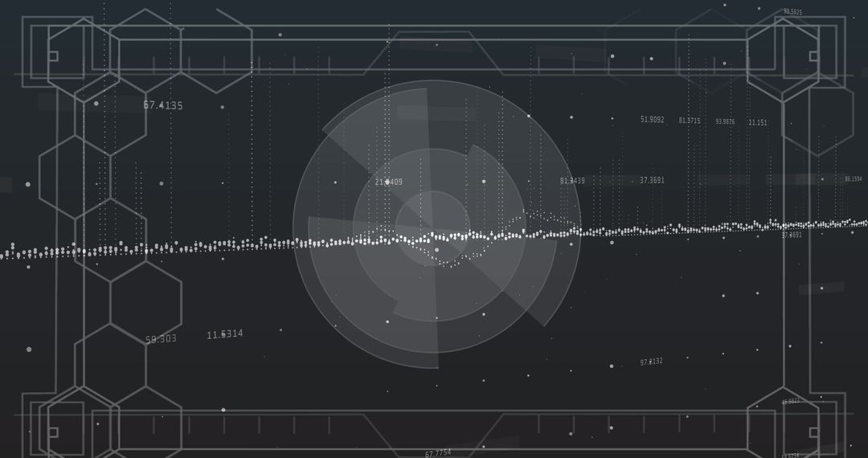Select the 86.1594 readout
This screenshot has height=458, width=868.
pos(853,179)
